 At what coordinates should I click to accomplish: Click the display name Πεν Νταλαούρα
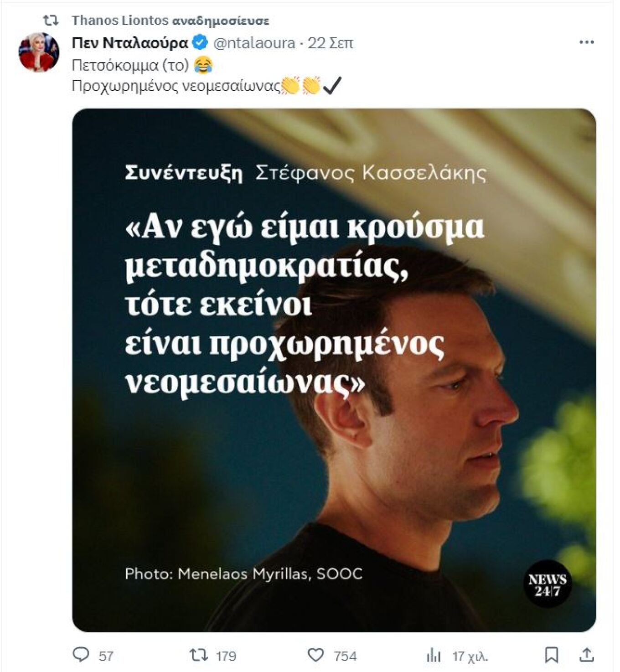point(130,43)
